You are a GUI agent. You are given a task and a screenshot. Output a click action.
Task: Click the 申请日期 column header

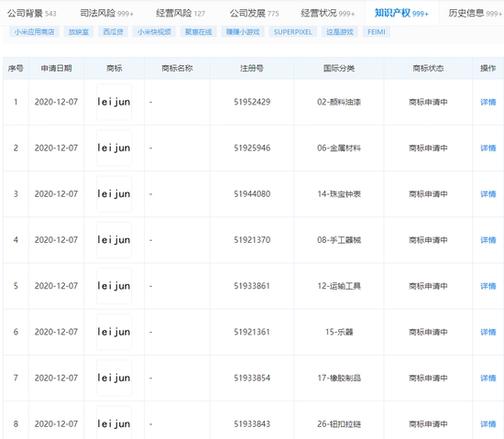pyautogui.click(x=56, y=68)
